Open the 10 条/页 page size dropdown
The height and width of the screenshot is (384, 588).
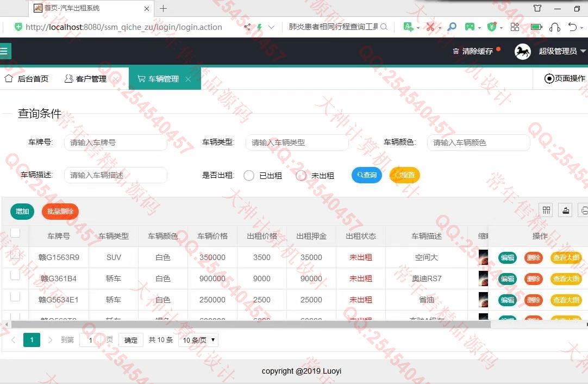(198, 340)
